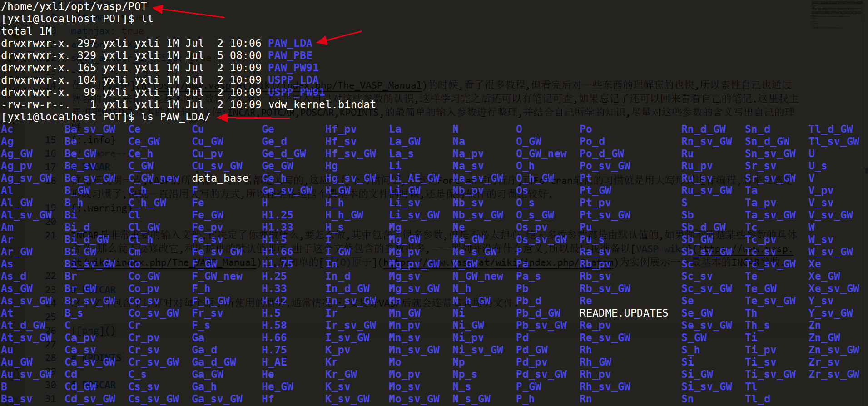Viewport: 868px width, 406px height.
Task: Select the Ge_d entry
Action: pos(274,141)
